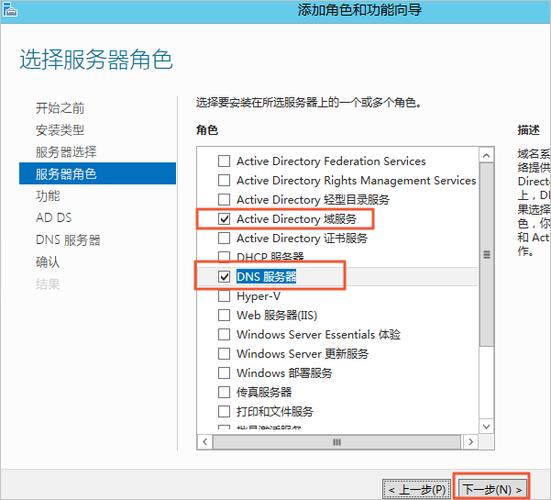Select Active Directory 域服务 role label
551x500 pixels.
[x=296, y=219]
